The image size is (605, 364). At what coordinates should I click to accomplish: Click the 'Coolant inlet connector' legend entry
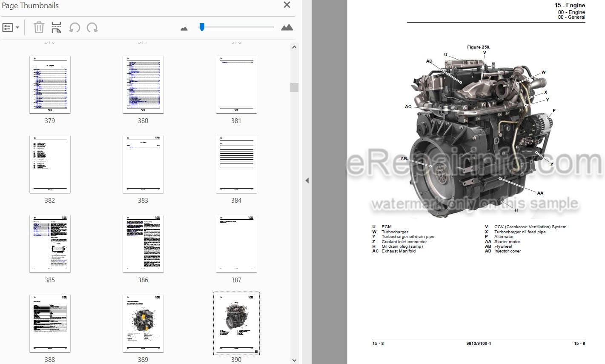click(x=404, y=241)
